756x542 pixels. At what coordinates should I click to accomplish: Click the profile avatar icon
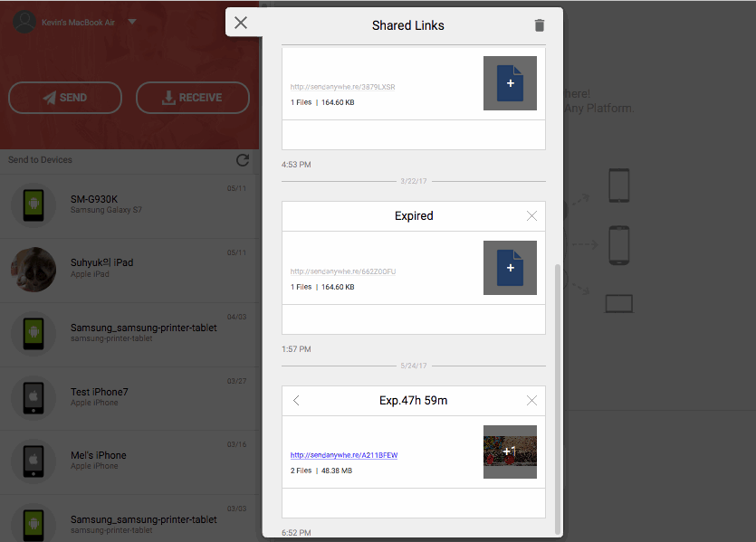tap(24, 22)
